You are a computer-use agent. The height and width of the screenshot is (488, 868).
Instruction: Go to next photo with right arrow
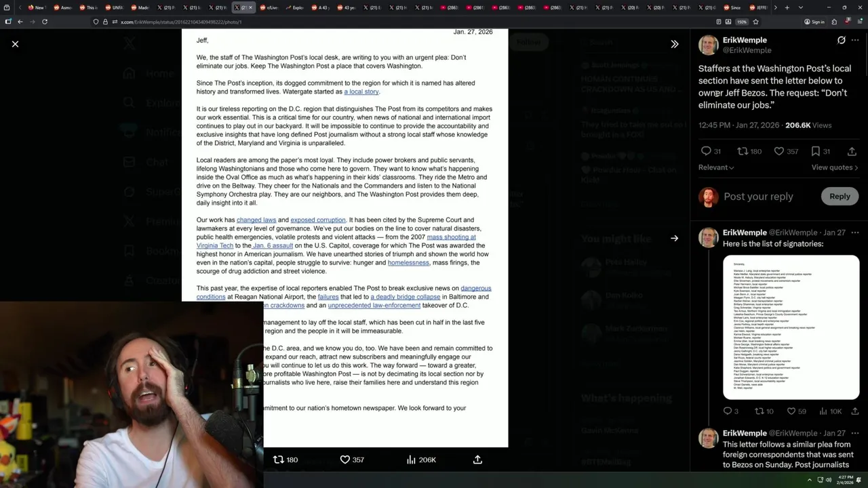(674, 238)
